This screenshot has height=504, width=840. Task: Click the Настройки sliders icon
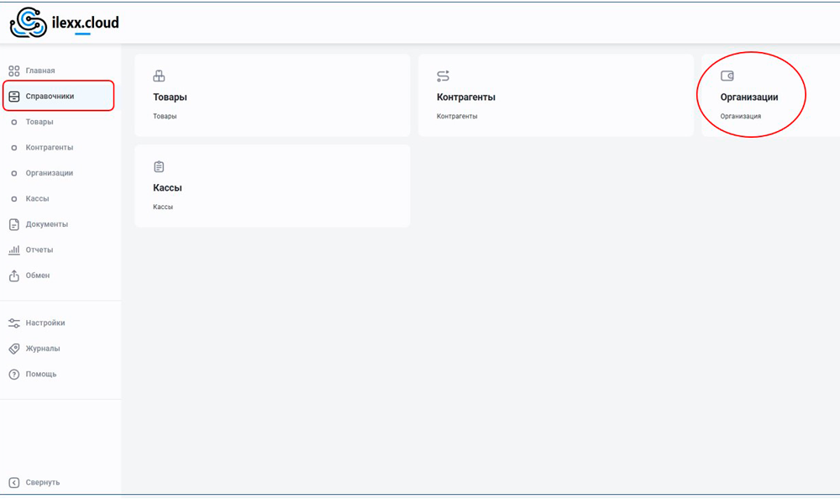point(14,323)
